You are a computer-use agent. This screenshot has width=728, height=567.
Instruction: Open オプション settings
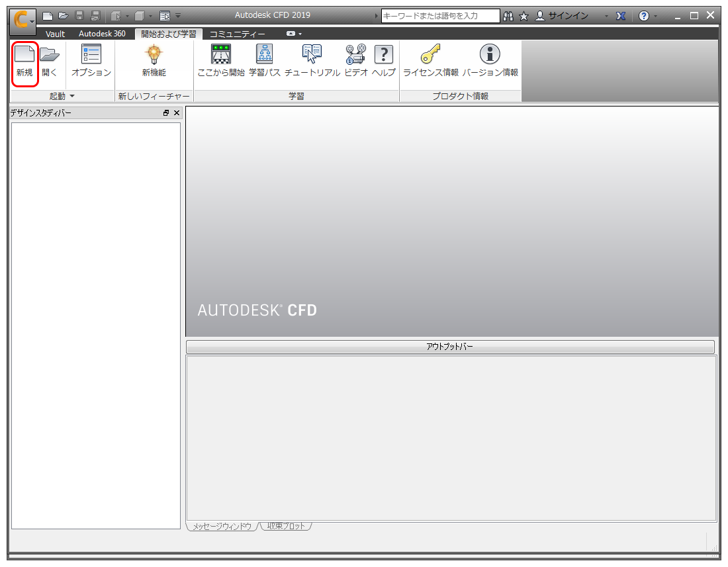point(91,60)
